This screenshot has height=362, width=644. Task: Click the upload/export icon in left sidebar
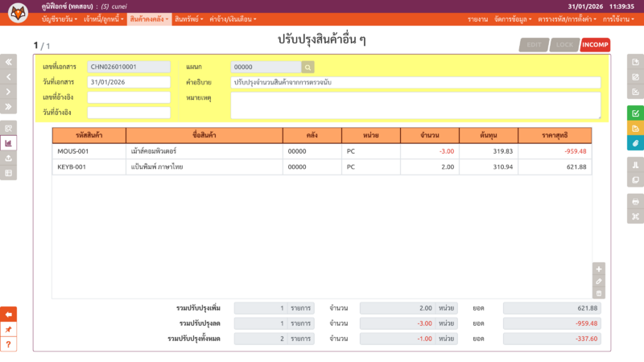pos(9,158)
